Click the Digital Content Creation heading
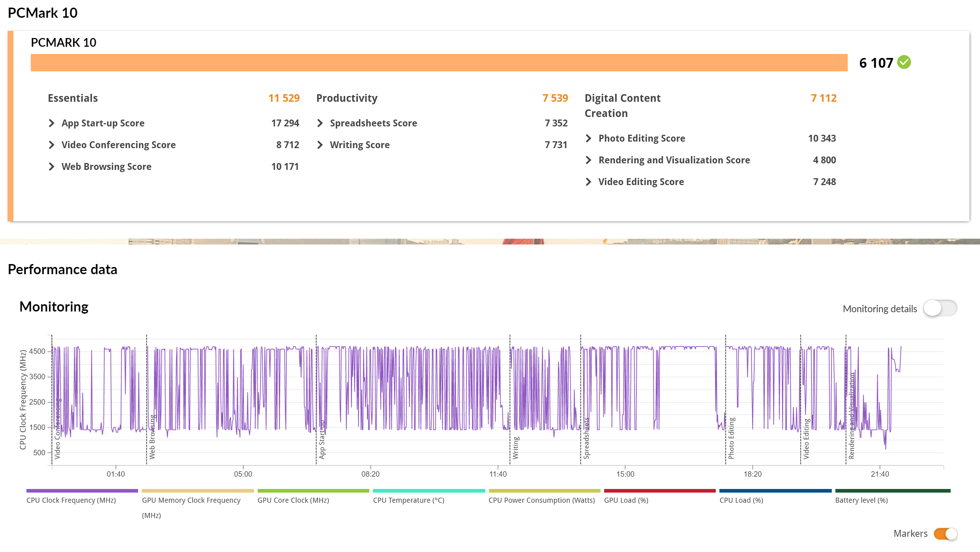This screenshot has height=552, width=980. [623, 106]
